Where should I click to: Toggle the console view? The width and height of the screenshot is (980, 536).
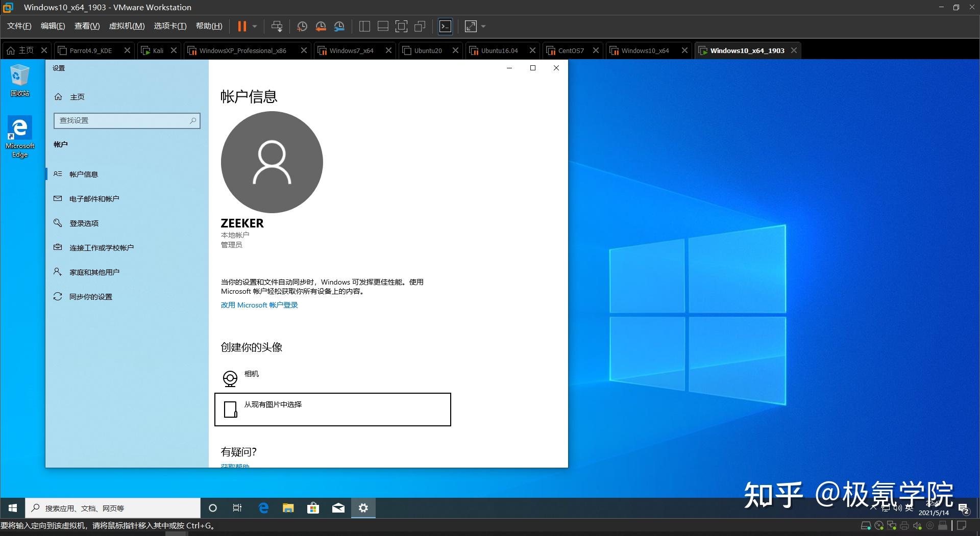coord(445,26)
